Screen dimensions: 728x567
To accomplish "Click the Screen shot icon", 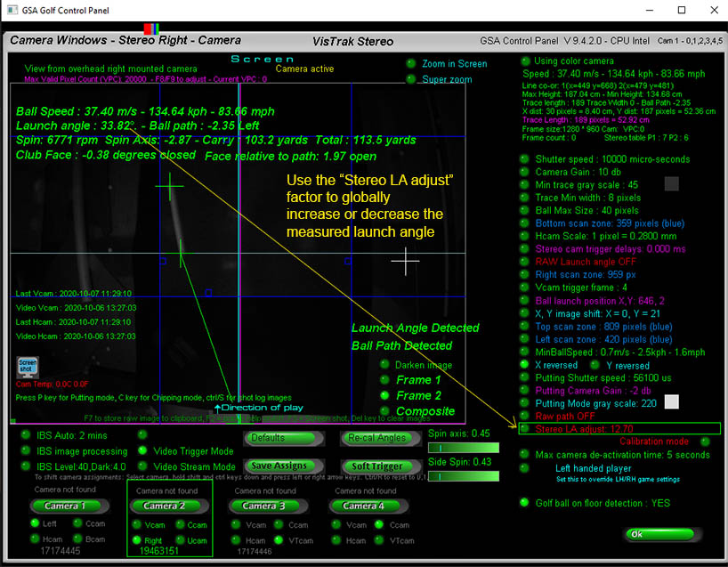I will 27,368.
